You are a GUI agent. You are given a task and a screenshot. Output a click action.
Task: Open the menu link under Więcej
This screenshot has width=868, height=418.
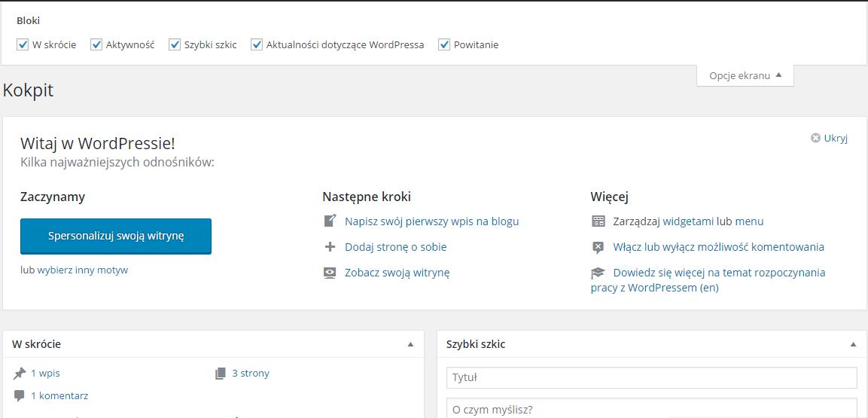point(750,221)
